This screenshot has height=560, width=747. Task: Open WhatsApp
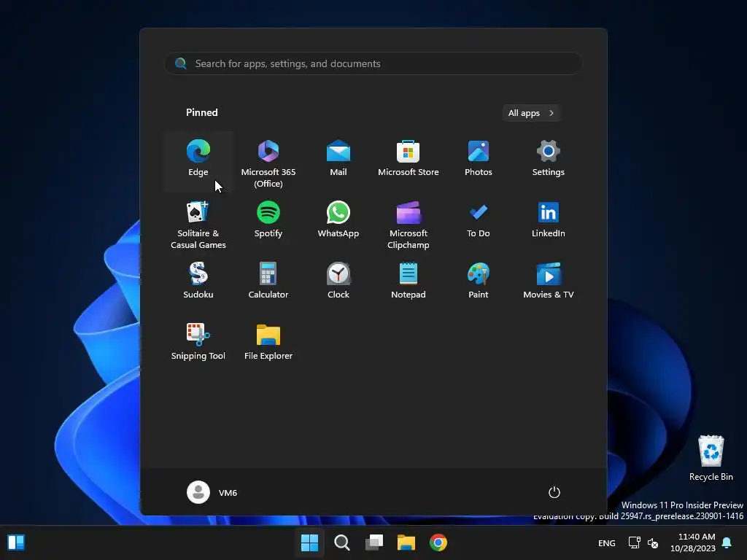(x=338, y=222)
